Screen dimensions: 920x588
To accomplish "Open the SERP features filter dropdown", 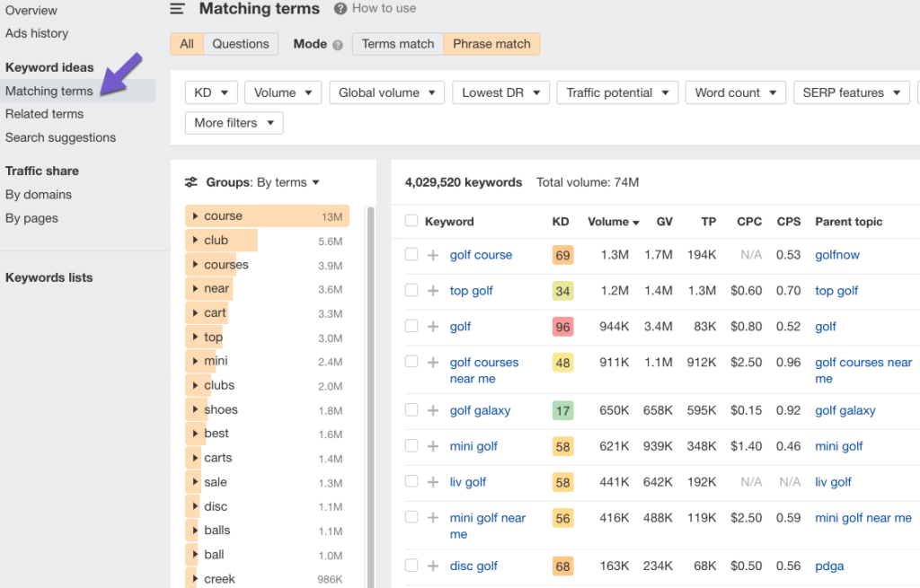I will click(x=852, y=92).
